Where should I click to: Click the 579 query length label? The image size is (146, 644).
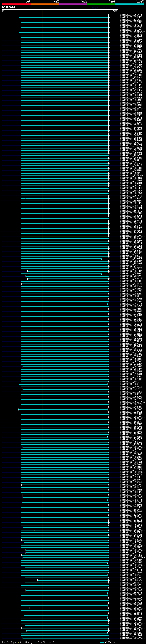tap(115, 11)
